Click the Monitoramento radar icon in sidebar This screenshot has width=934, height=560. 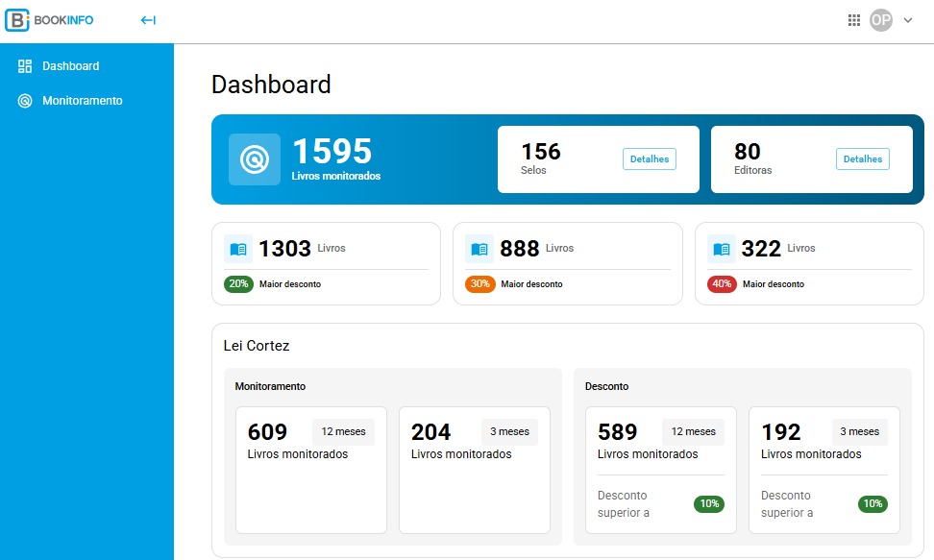25,101
